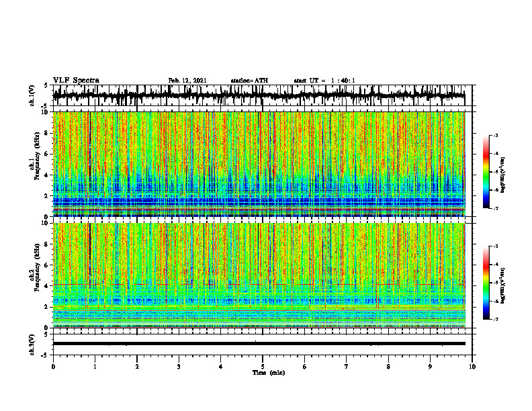Click time axis tick label "10" at the right end

[x=472, y=367]
